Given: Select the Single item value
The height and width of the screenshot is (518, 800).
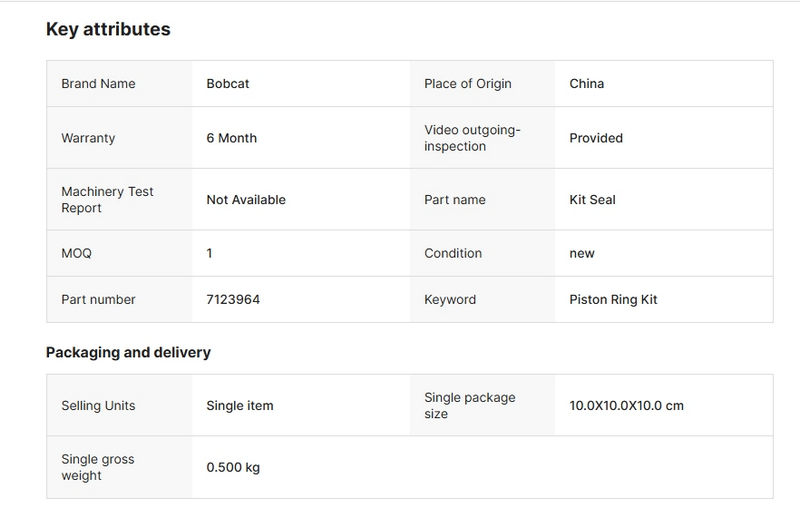Looking at the screenshot, I should 239,406.
